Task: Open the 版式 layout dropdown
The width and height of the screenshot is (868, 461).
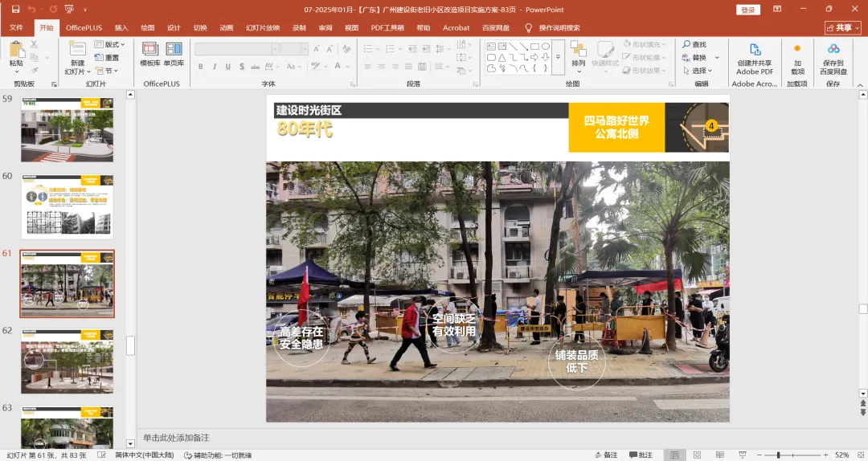Action: (x=109, y=44)
